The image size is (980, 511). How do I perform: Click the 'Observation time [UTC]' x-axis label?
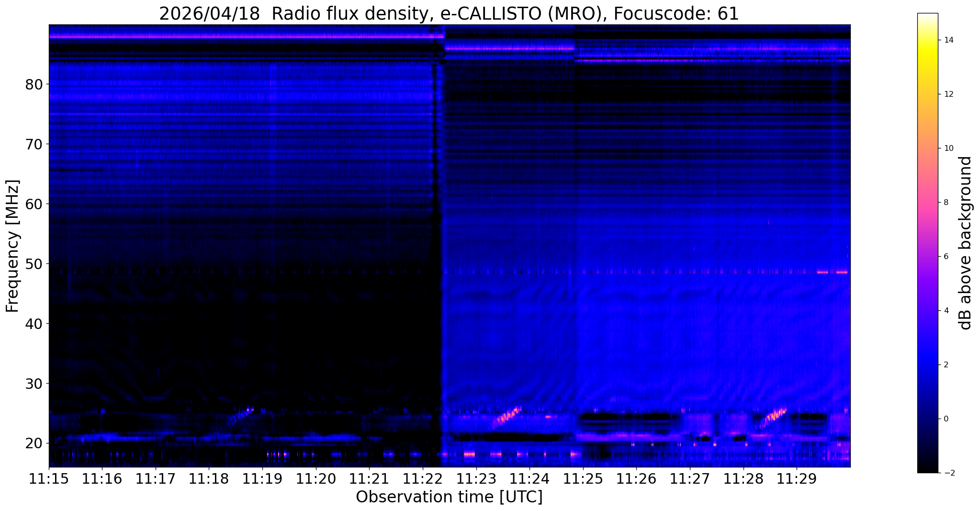(449, 497)
